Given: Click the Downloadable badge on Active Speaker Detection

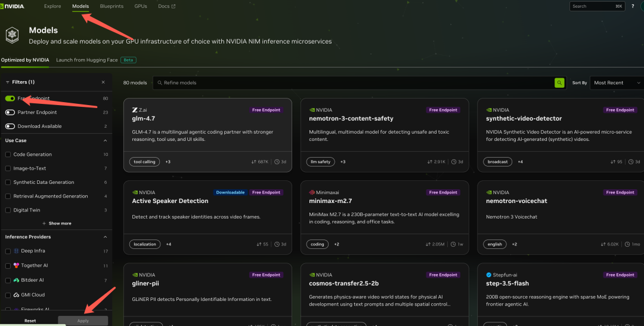Looking at the screenshot, I should tap(230, 192).
